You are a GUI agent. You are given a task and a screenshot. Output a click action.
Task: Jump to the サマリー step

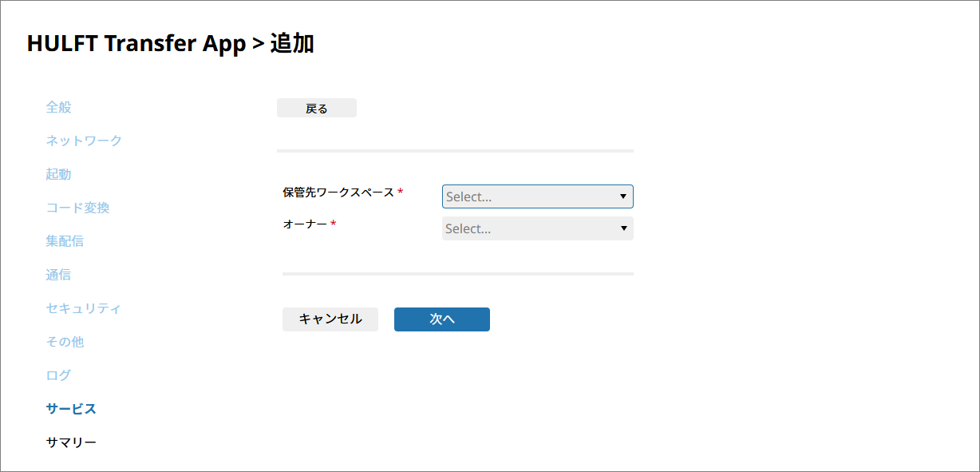coord(71,442)
